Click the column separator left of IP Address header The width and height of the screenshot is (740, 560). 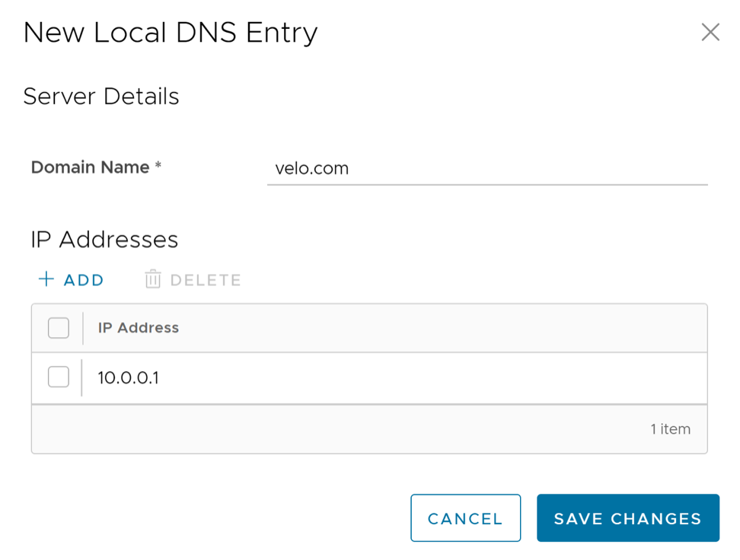pos(83,328)
